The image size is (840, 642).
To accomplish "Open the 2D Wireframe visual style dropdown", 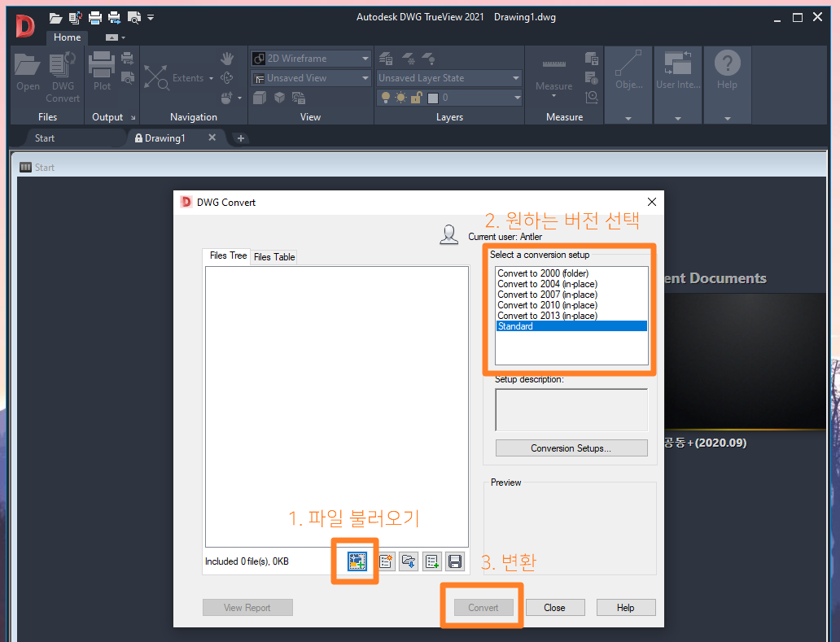I will point(365,59).
